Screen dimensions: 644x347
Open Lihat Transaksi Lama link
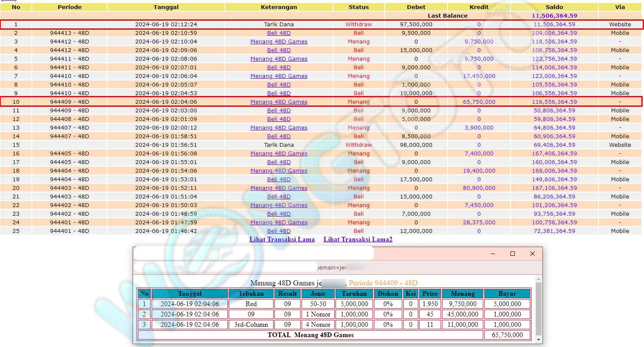click(282, 239)
